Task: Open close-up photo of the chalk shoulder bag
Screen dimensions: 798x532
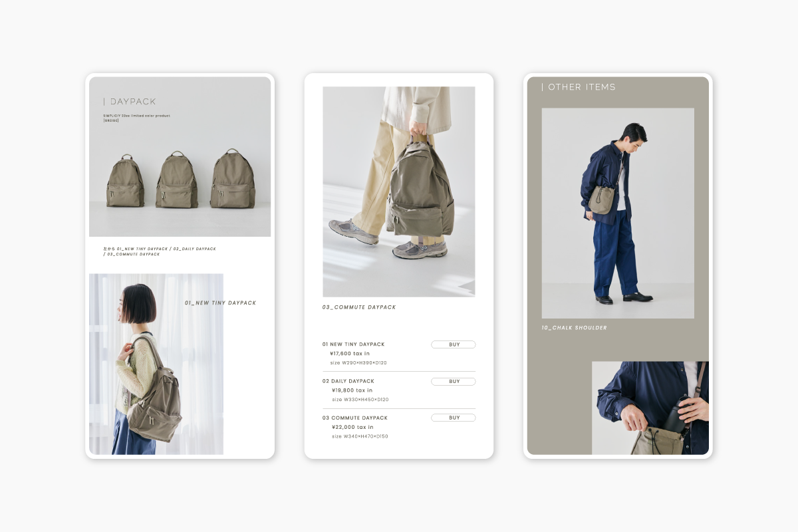Action: pos(650,408)
